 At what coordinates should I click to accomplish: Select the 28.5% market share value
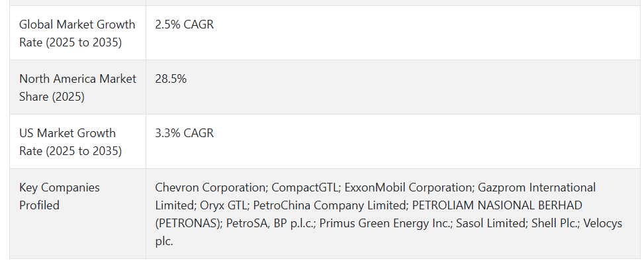click(x=171, y=79)
